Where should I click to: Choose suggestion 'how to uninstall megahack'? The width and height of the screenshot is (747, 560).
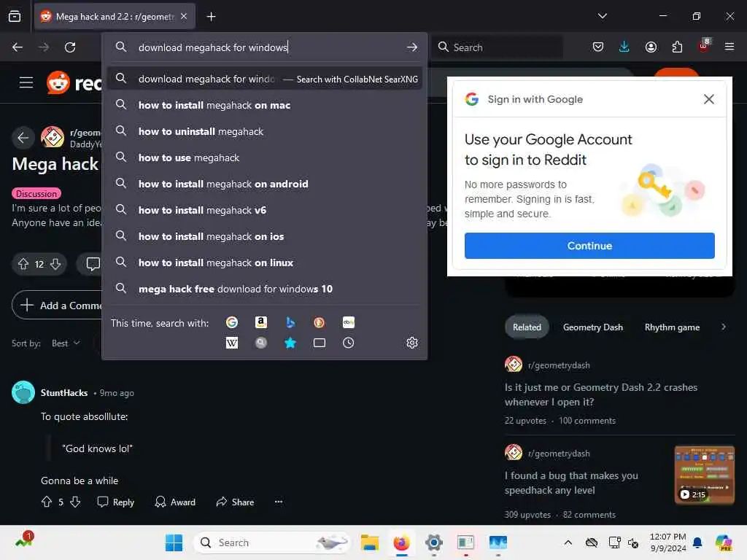point(264,131)
